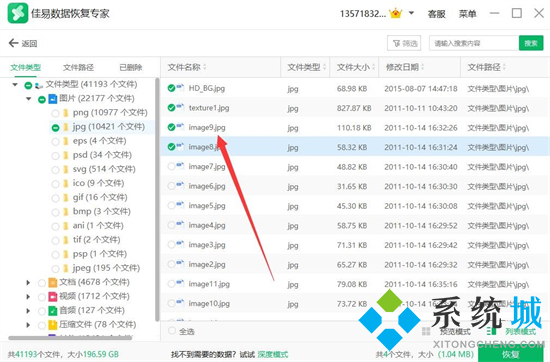Click the ico folder icon

(66, 184)
